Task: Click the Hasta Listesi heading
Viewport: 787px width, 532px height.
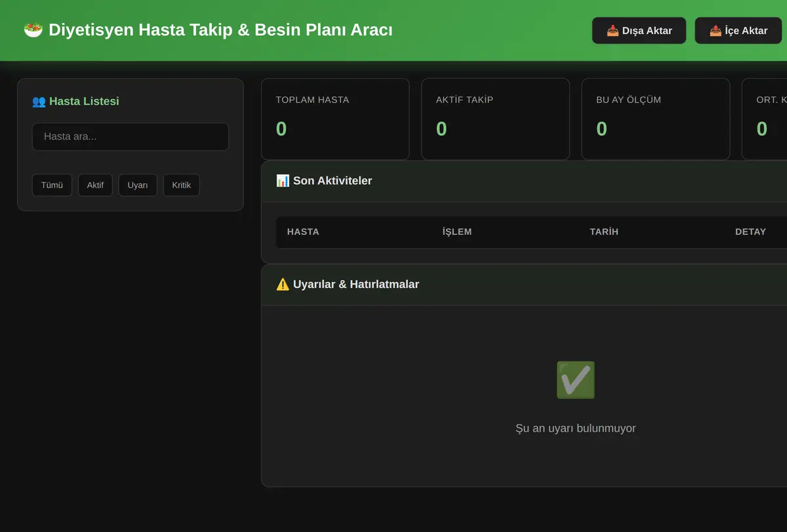Action: coord(75,101)
